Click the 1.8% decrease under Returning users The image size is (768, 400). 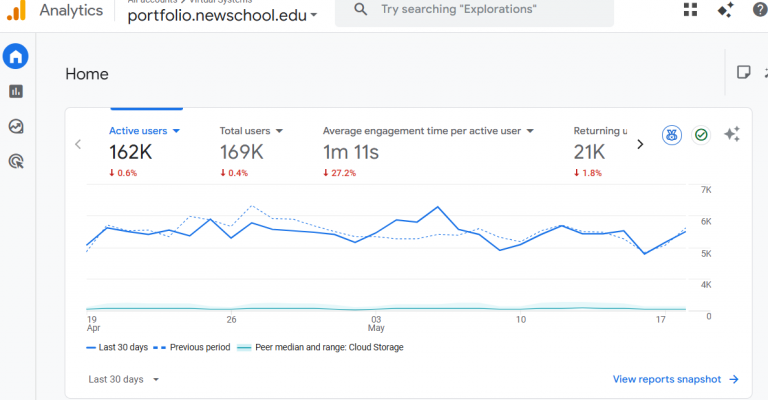(x=588, y=173)
